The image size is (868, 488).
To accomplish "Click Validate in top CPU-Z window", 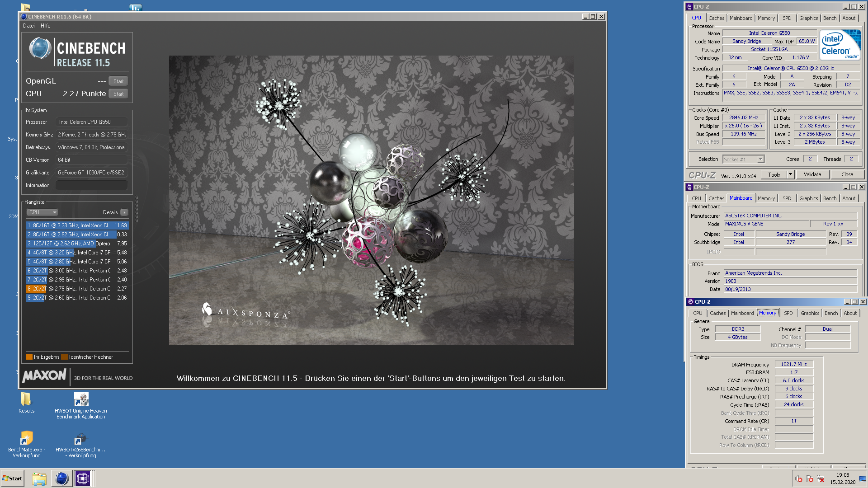I will point(812,175).
